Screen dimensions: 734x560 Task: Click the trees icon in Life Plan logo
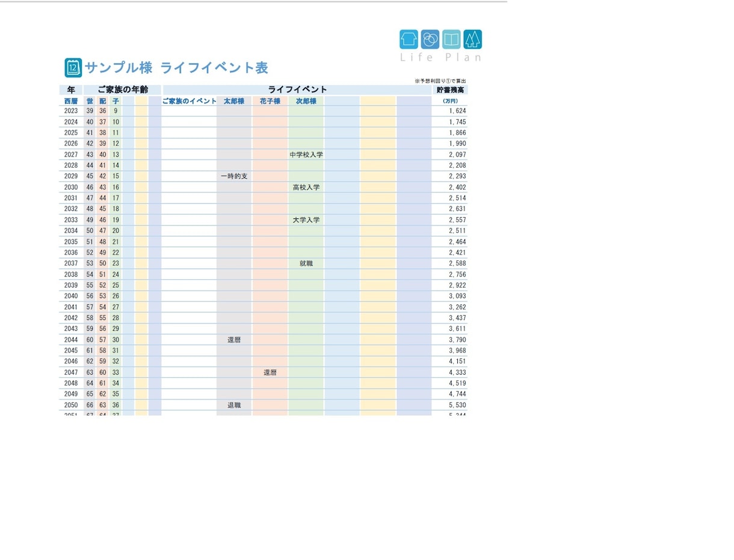(472, 40)
